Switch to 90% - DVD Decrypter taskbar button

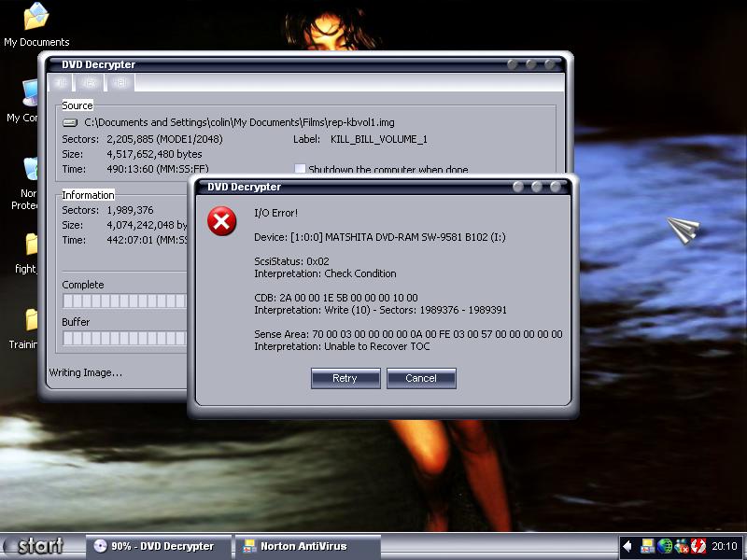pyautogui.click(x=158, y=546)
